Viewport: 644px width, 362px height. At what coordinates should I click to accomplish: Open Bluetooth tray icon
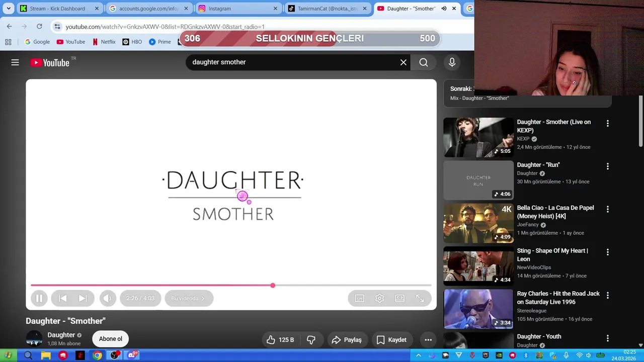click(x=526, y=355)
